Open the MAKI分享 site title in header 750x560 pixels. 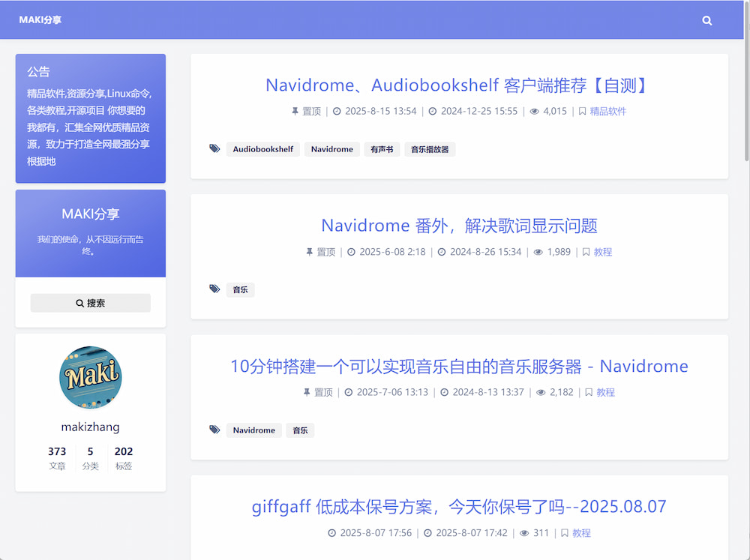point(40,20)
